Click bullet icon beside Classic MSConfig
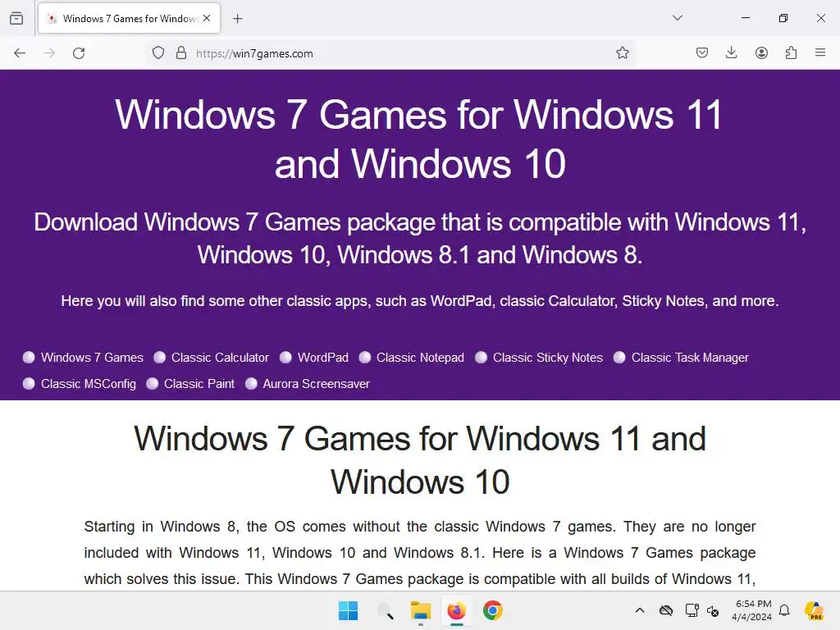 tap(29, 384)
